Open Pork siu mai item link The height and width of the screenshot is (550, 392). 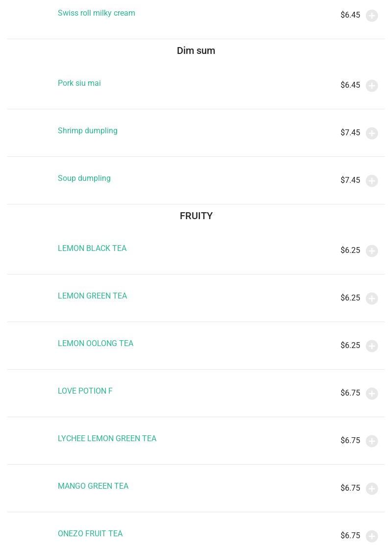(x=79, y=83)
